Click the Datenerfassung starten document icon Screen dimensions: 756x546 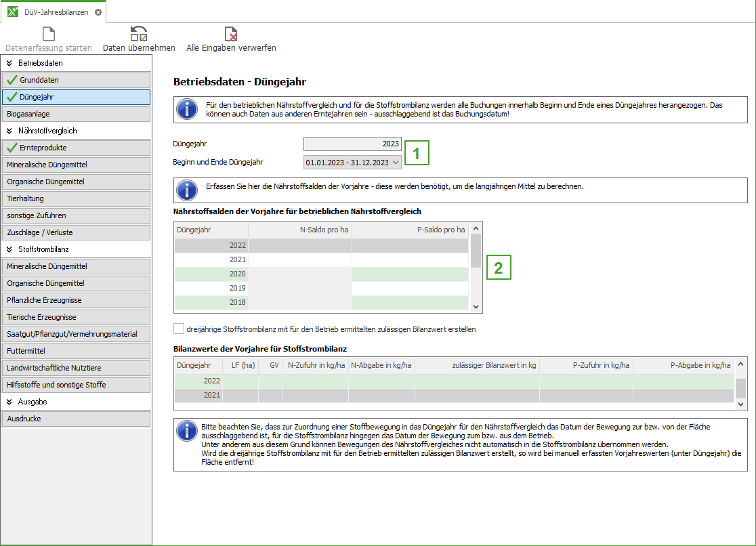pyautogui.click(x=49, y=33)
